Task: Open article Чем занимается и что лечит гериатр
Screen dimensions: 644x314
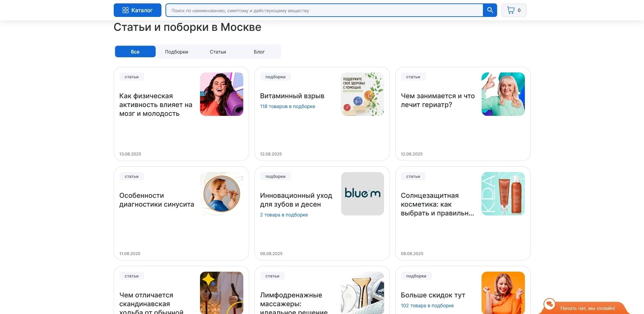Action: tap(438, 101)
